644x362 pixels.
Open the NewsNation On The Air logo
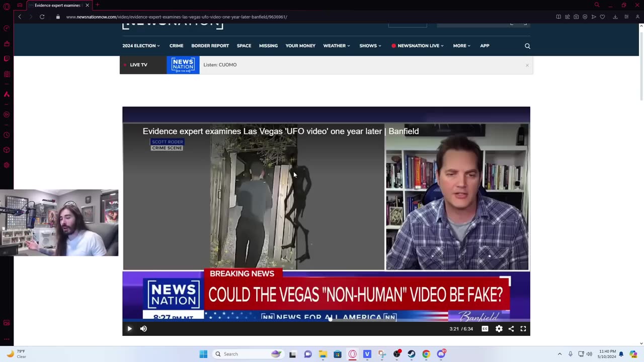[x=183, y=65]
